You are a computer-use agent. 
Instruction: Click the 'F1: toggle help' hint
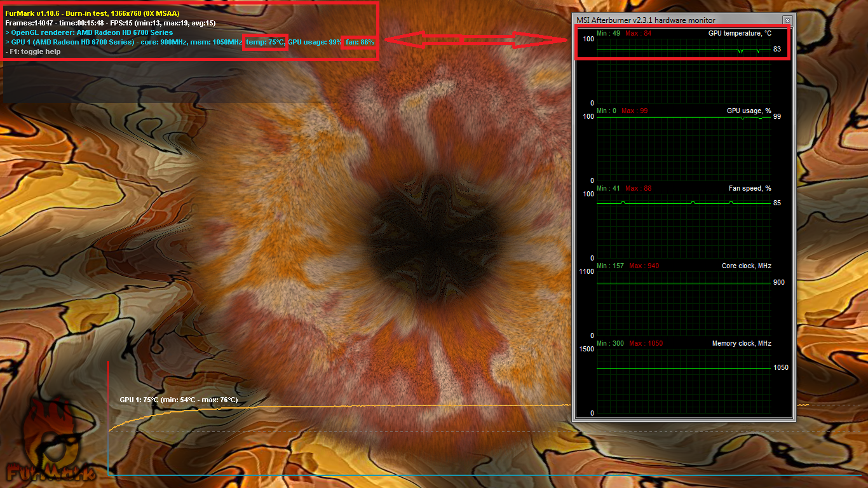pos(32,51)
